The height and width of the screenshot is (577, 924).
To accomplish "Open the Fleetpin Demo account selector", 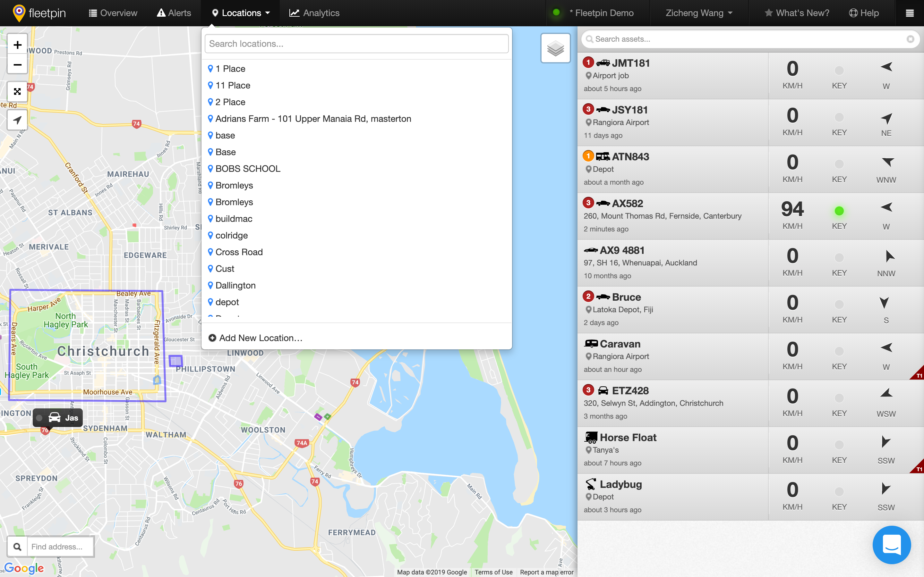I will [601, 13].
